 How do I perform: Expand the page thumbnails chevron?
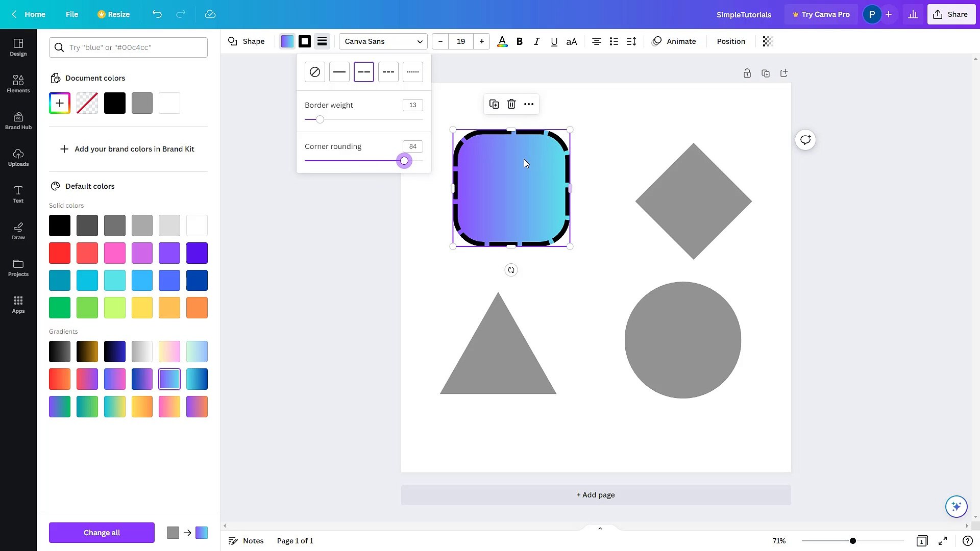[x=600, y=528]
